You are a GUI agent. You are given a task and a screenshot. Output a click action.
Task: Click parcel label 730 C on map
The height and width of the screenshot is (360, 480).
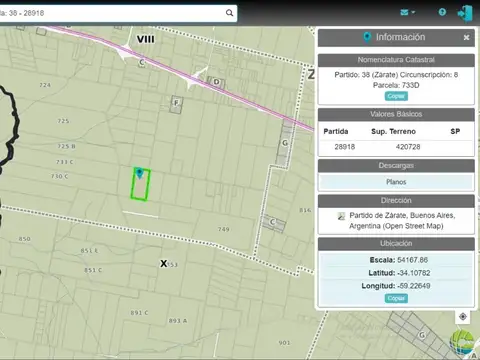click(x=60, y=176)
